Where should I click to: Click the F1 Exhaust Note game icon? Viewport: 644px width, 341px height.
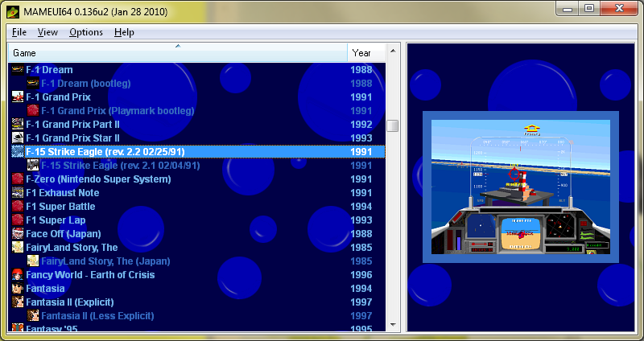point(18,193)
